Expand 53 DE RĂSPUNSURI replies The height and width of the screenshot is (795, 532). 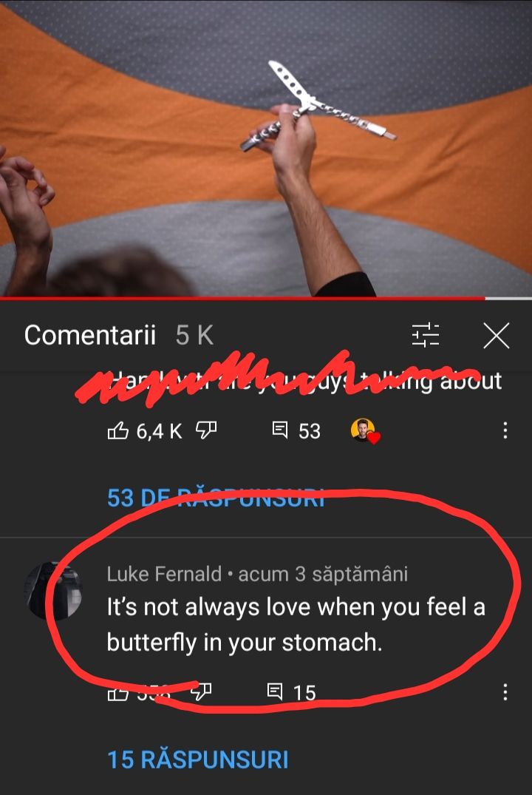coord(216,498)
